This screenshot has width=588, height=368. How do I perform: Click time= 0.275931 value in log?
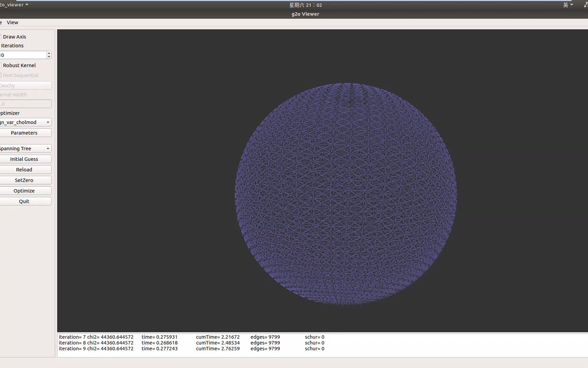tap(160, 337)
